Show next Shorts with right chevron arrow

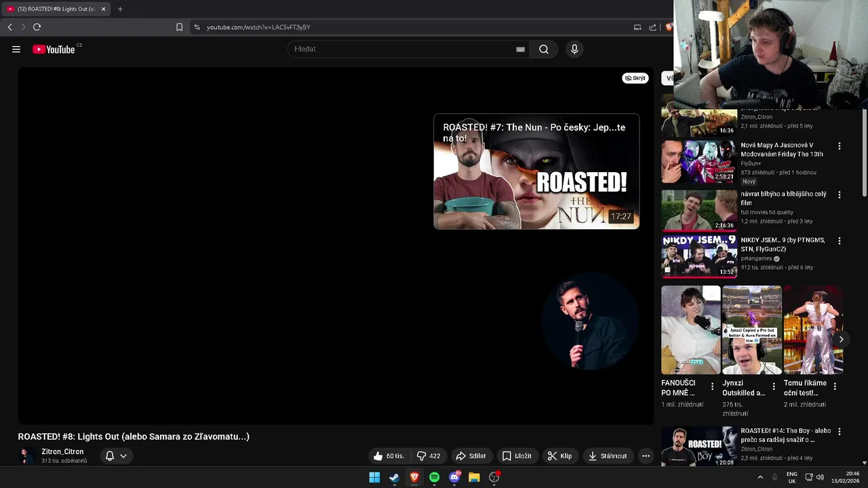coord(841,339)
